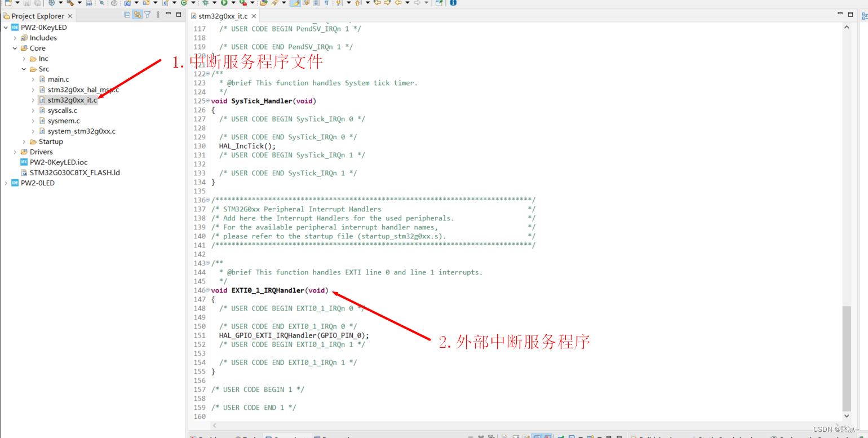868x438 pixels.
Task: Toggle Link with Editor in Project Explorer
Action: (137, 15)
